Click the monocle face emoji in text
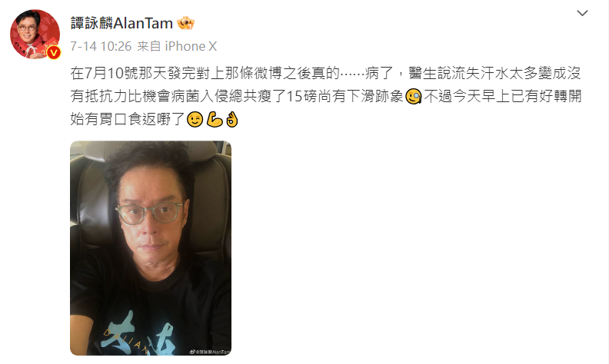The width and height of the screenshot is (609, 364). (x=413, y=96)
